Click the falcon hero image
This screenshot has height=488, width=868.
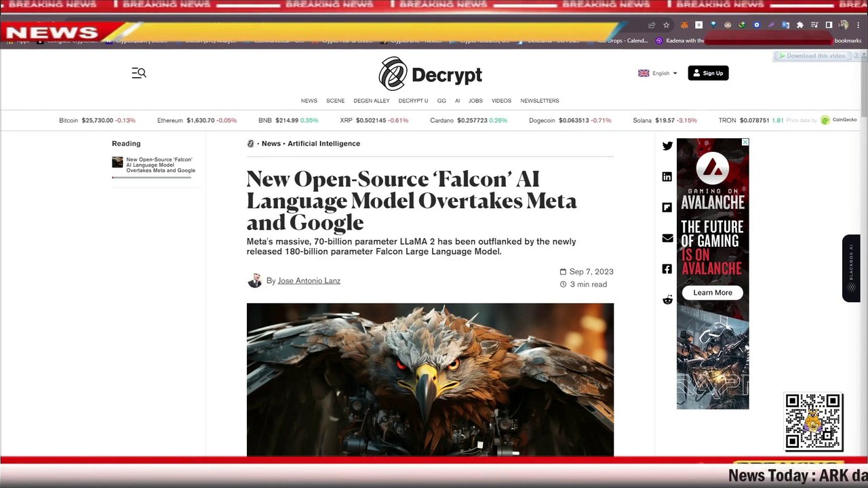(x=430, y=380)
